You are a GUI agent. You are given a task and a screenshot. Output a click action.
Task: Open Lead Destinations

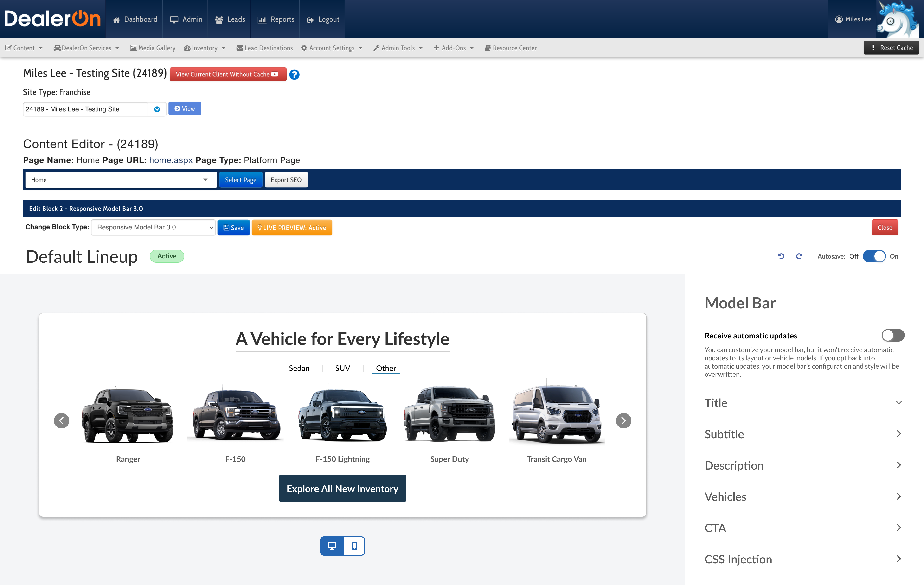click(265, 48)
